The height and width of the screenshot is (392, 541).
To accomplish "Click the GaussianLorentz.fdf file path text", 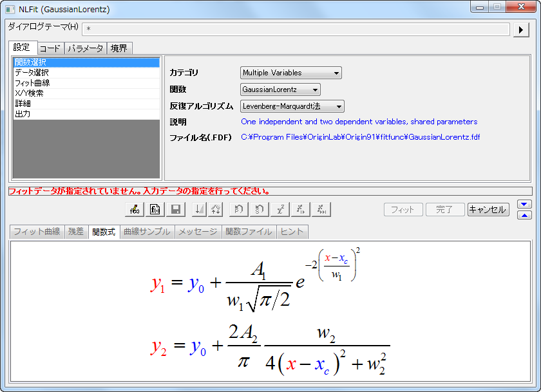I will [360, 137].
